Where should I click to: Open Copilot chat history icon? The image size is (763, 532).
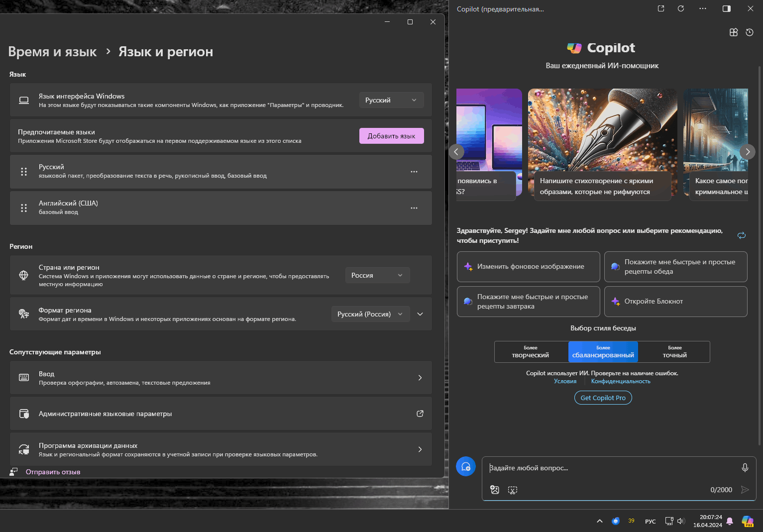coord(750,32)
